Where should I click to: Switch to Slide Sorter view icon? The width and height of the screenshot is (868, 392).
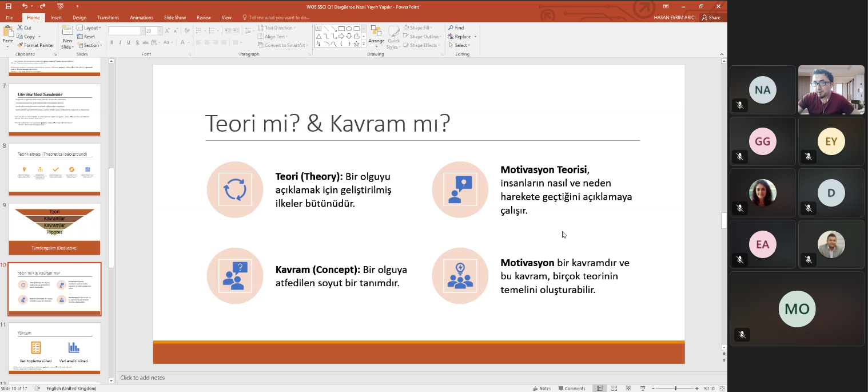[x=614, y=388]
